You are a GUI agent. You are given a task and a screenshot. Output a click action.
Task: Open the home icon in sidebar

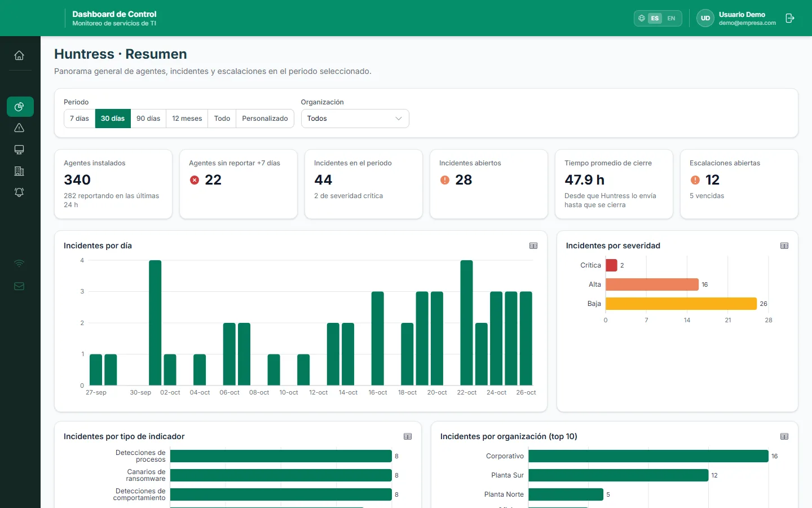pyautogui.click(x=19, y=55)
